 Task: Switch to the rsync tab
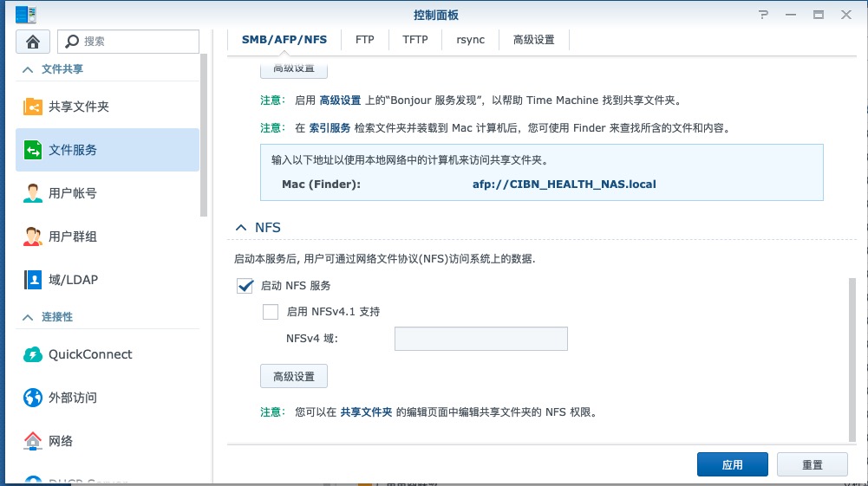click(471, 40)
